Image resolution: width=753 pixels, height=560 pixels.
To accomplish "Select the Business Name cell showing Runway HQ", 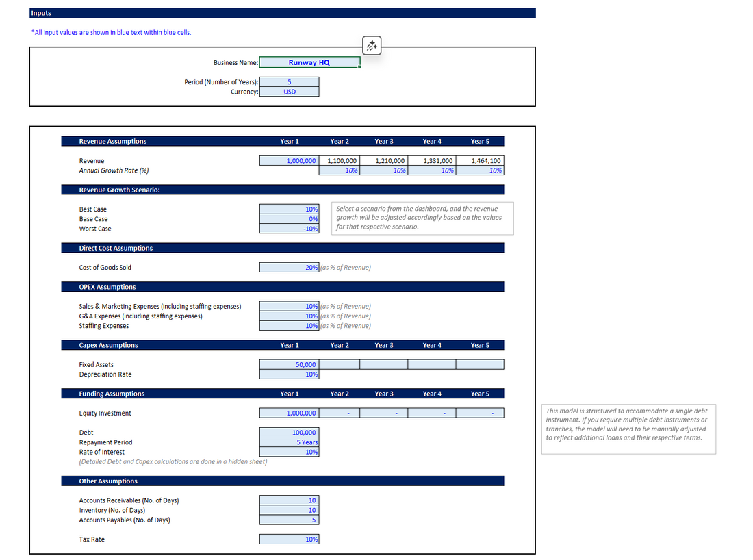I will click(x=309, y=62).
